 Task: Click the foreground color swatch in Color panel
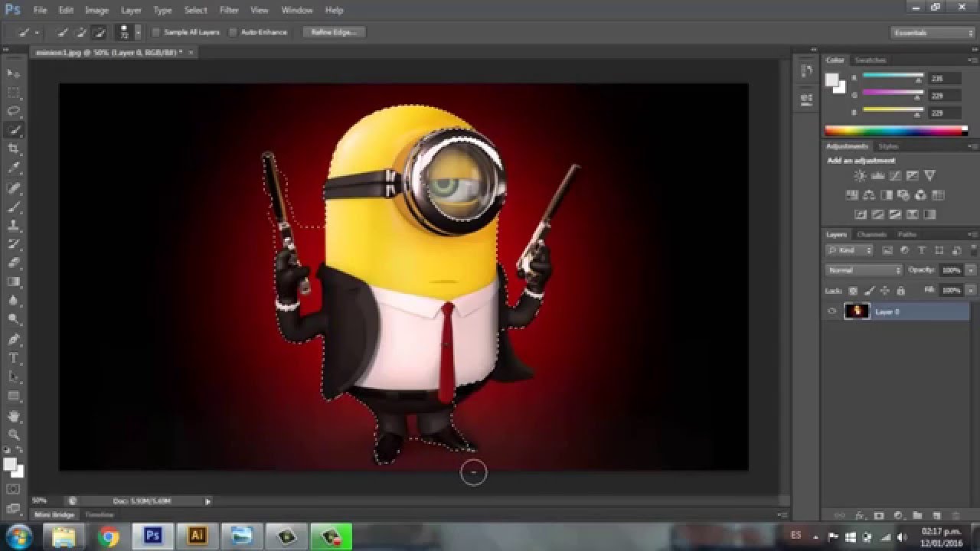[x=832, y=80]
